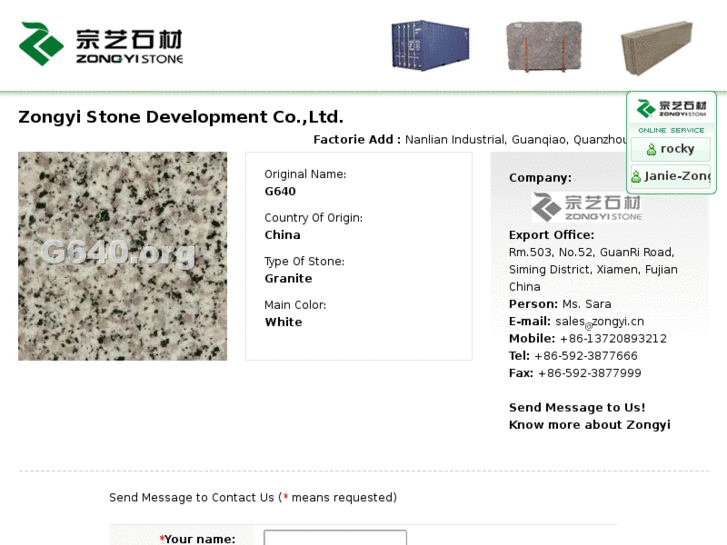Click the green user icon beside rocky
The height and width of the screenshot is (545, 727).
pos(651,149)
